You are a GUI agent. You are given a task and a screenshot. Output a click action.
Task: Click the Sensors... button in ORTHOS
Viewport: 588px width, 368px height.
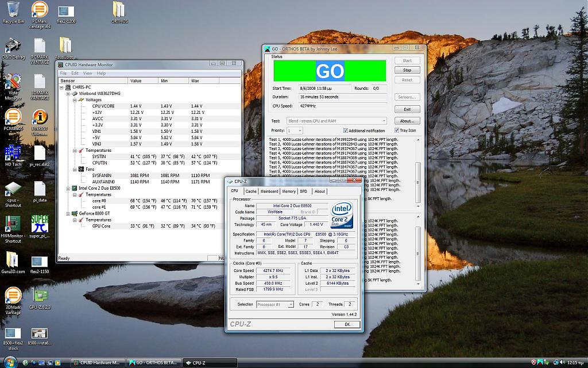coord(407,97)
